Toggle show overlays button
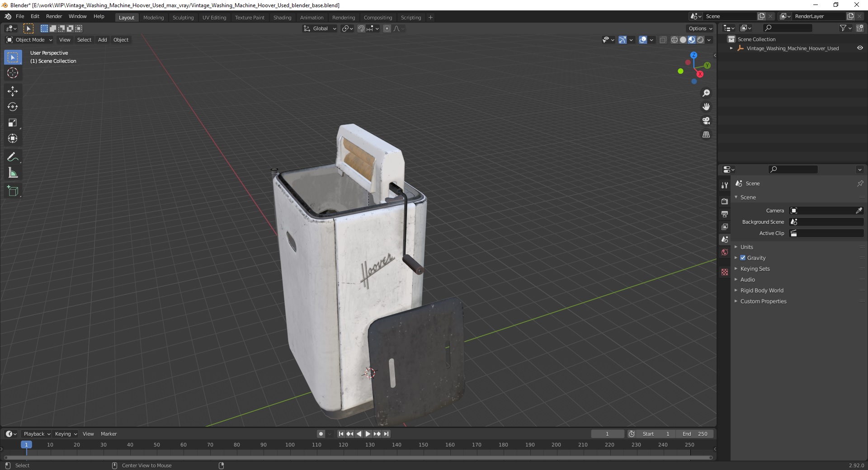This screenshot has width=868, height=470. (x=643, y=40)
